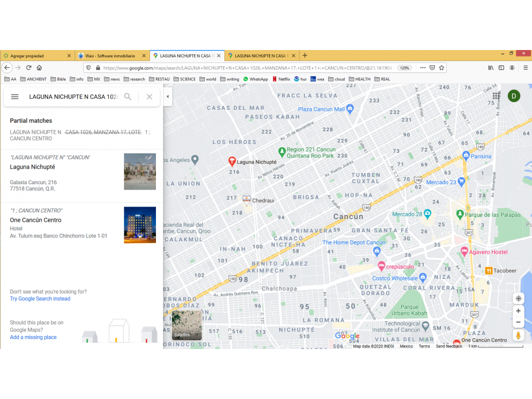Viewport: 532px width, 399px height.
Task: Click the Pocket save icon in address bar
Action: tap(432, 67)
